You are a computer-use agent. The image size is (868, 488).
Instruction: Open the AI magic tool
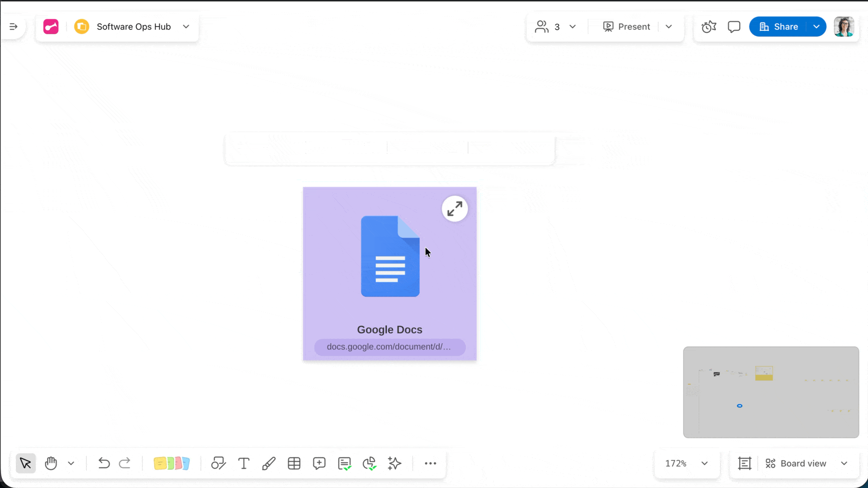point(394,463)
